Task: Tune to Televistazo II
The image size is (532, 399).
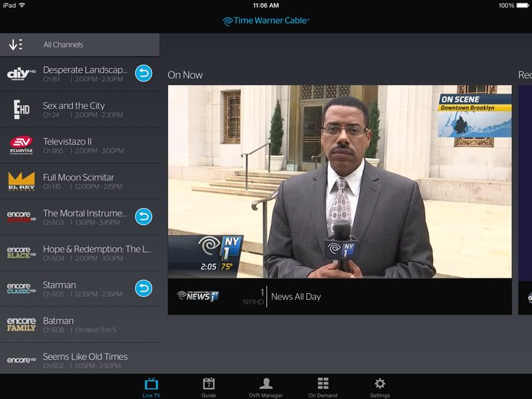Action: click(x=80, y=146)
